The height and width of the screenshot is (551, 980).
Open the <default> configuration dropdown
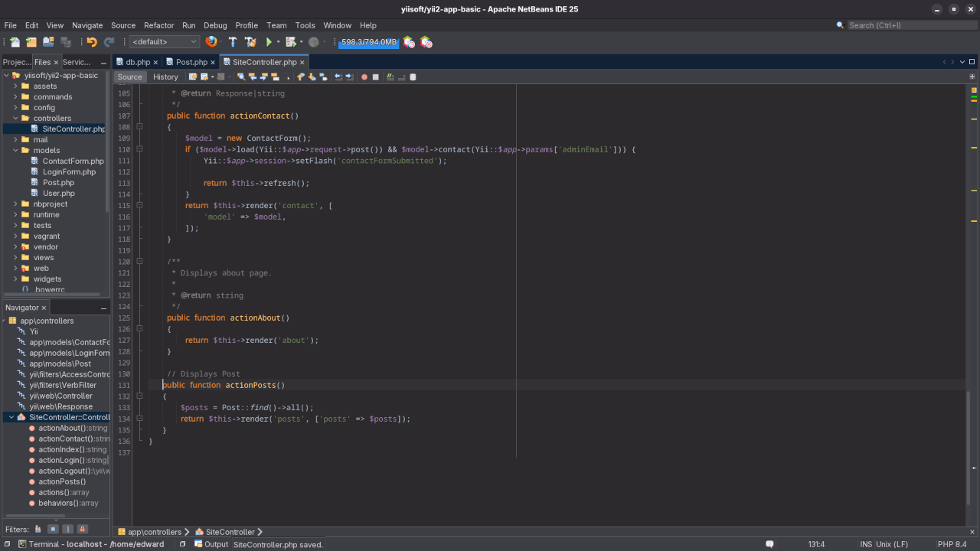click(x=164, y=42)
